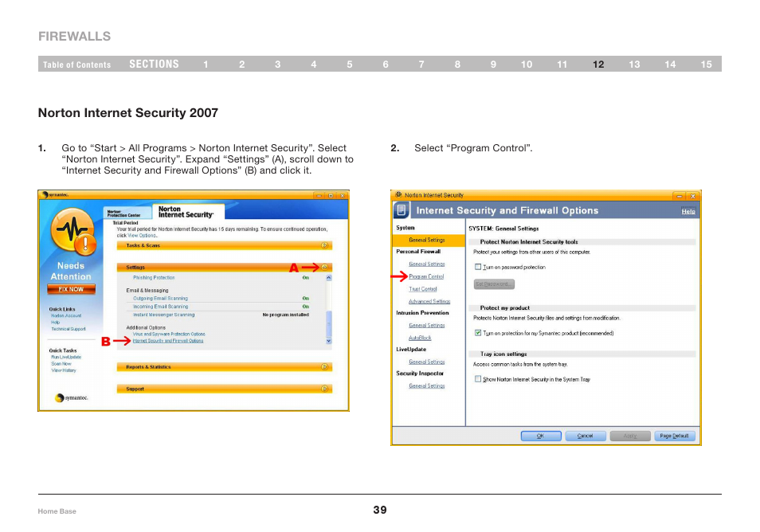Image resolution: width=760 pixels, height=532 pixels.
Task: Open Instant Messenger Scanning setting
Action: (164, 315)
